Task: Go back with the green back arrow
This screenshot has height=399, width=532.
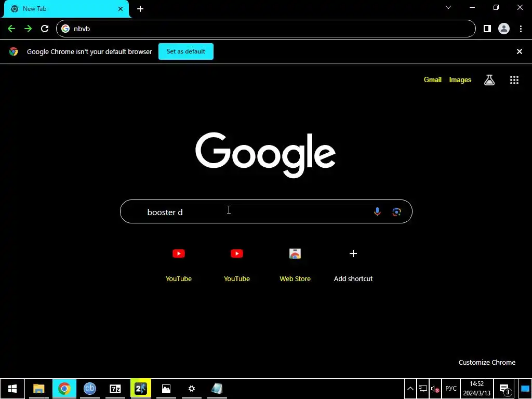Action: (x=11, y=29)
